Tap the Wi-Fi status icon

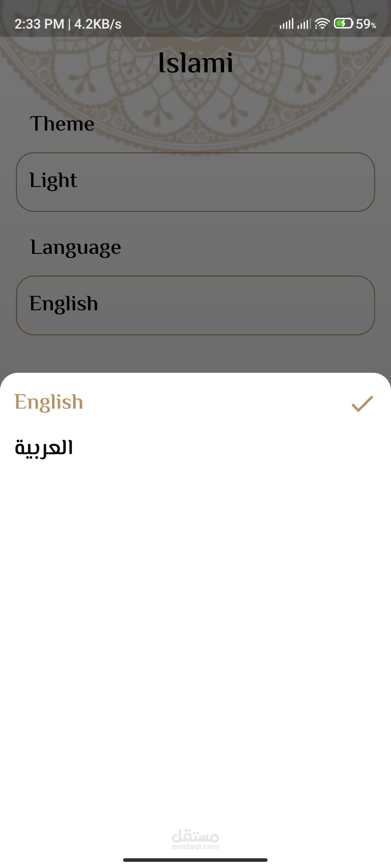coord(322,24)
